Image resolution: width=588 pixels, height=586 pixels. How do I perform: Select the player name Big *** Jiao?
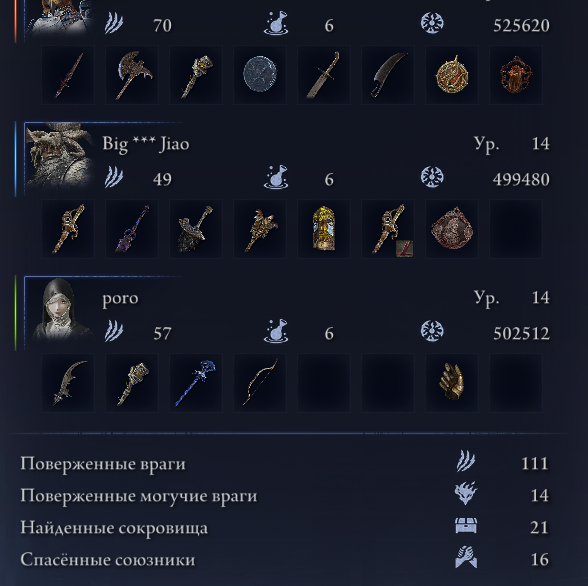pyautogui.click(x=146, y=144)
